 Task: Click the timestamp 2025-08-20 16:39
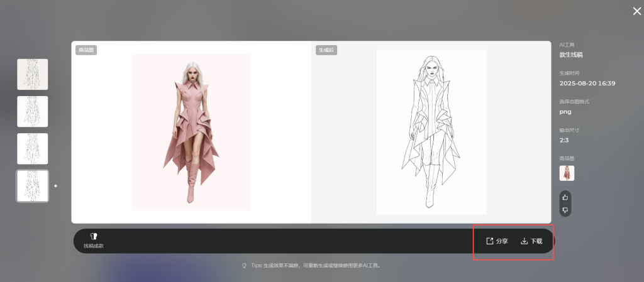587,83
